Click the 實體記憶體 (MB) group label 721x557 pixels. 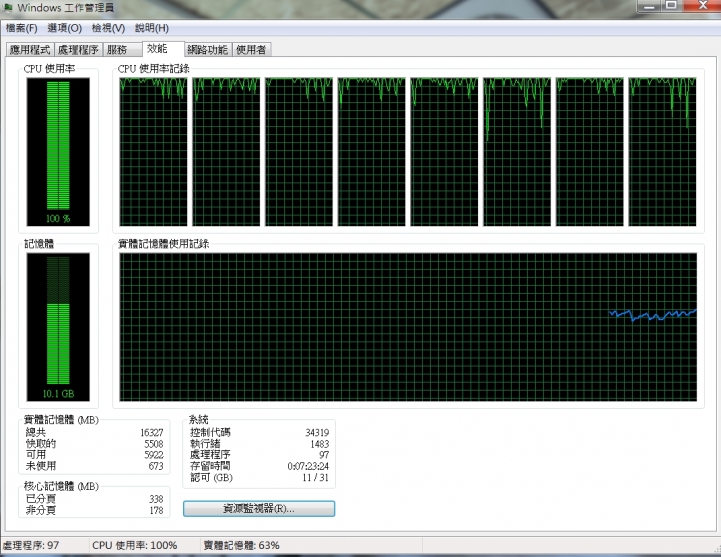tap(61, 420)
